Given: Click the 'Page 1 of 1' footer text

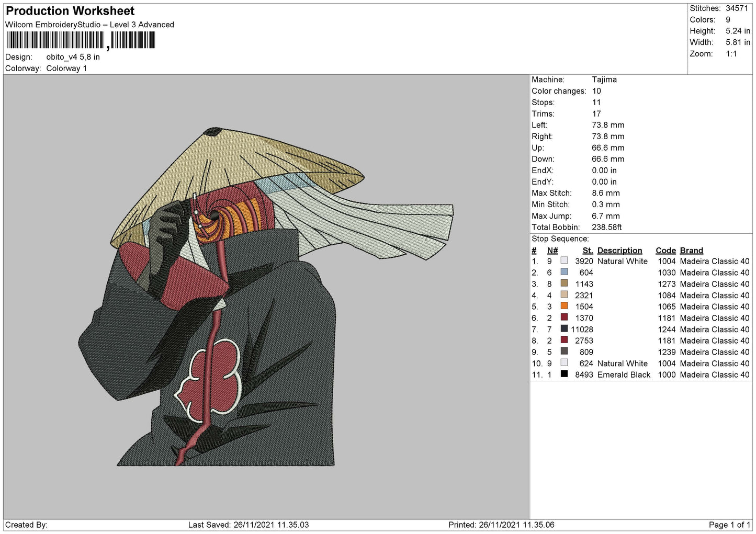Looking at the screenshot, I should coord(729,525).
